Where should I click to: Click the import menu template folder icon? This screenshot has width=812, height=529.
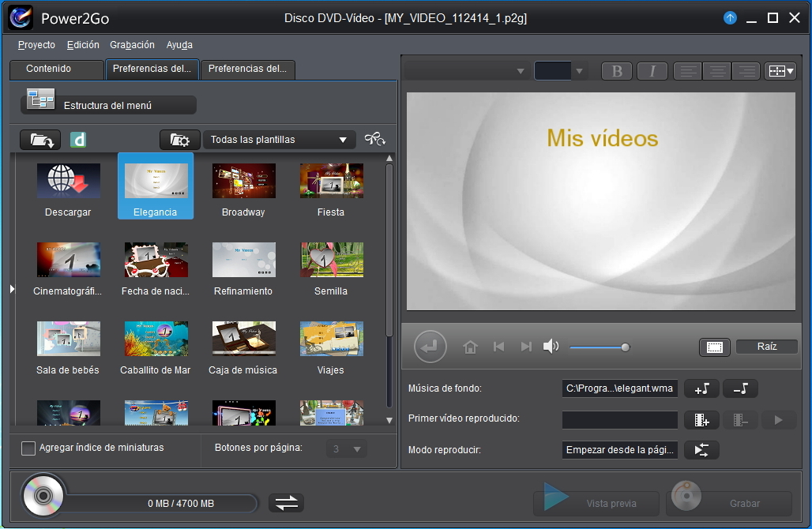click(40, 140)
